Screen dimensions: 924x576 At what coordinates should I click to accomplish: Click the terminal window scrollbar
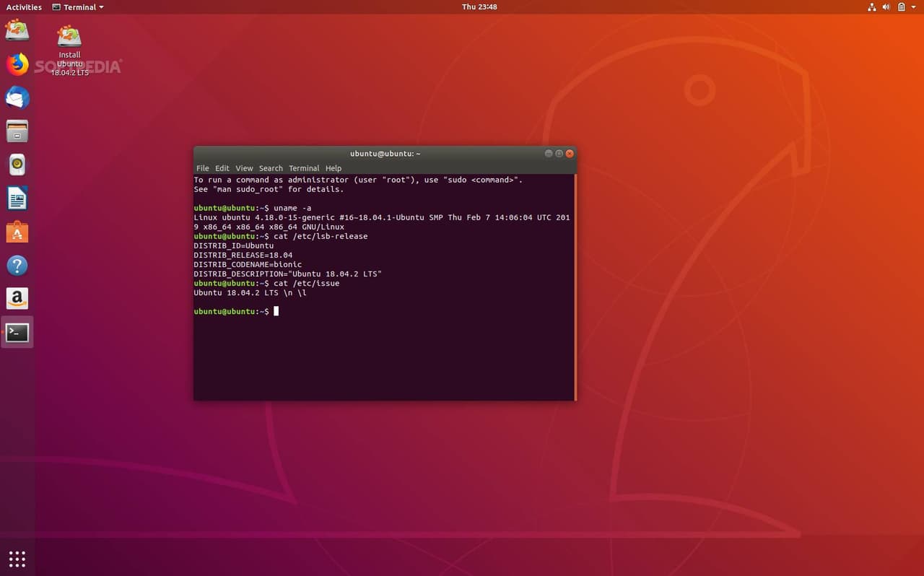(575, 287)
